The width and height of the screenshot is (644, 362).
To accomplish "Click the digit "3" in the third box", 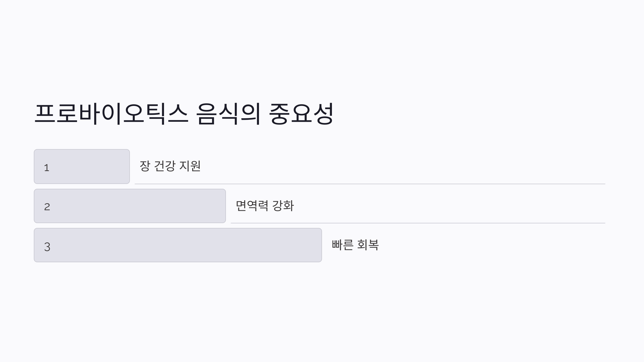I will pyautogui.click(x=47, y=247).
